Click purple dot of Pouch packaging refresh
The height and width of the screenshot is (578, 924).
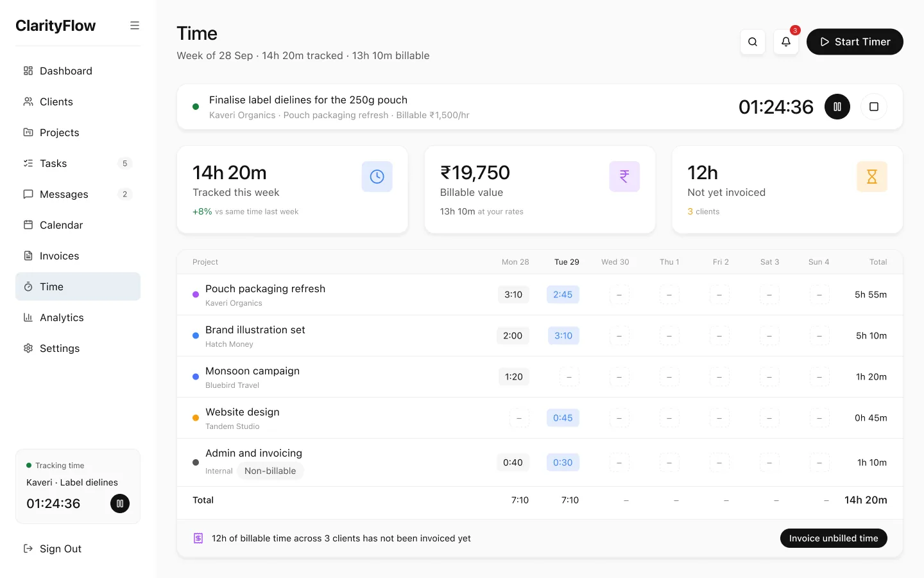[x=196, y=295]
